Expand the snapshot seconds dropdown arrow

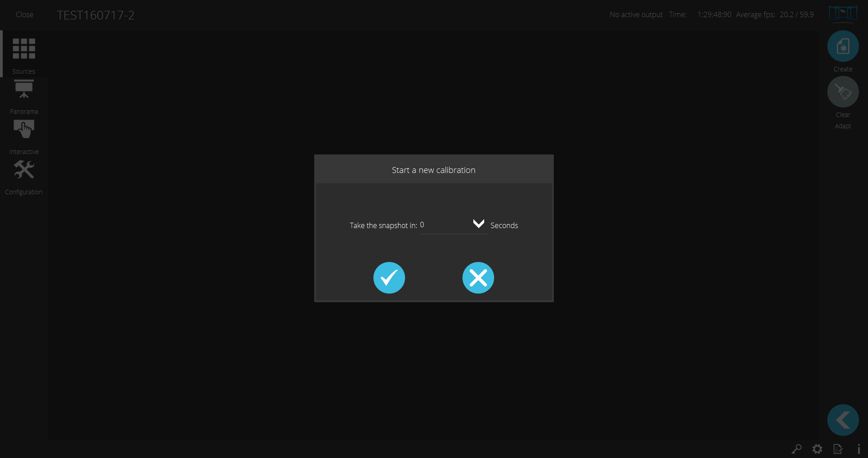tap(479, 224)
